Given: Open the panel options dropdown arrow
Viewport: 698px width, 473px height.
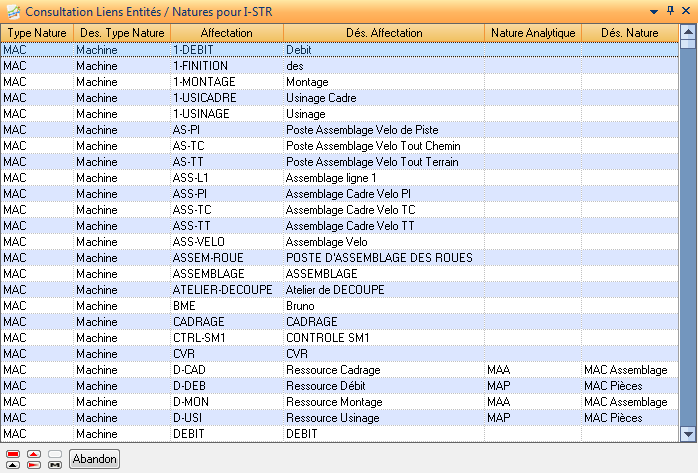Looking at the screenshot, I should 654,11.
